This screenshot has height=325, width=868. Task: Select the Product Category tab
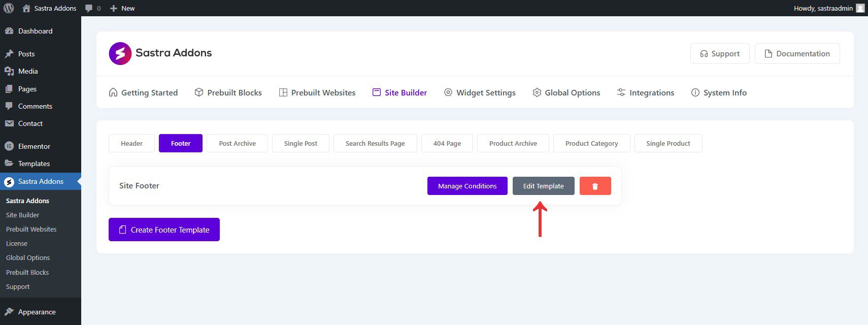click(592, 143)
